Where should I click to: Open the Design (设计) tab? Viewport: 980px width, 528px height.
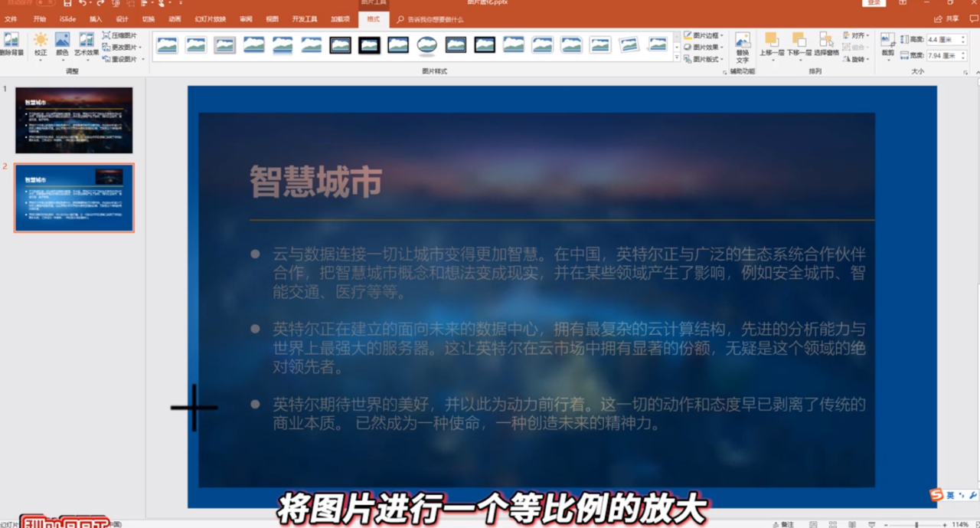pyautogui.click(x=122, y=19)
